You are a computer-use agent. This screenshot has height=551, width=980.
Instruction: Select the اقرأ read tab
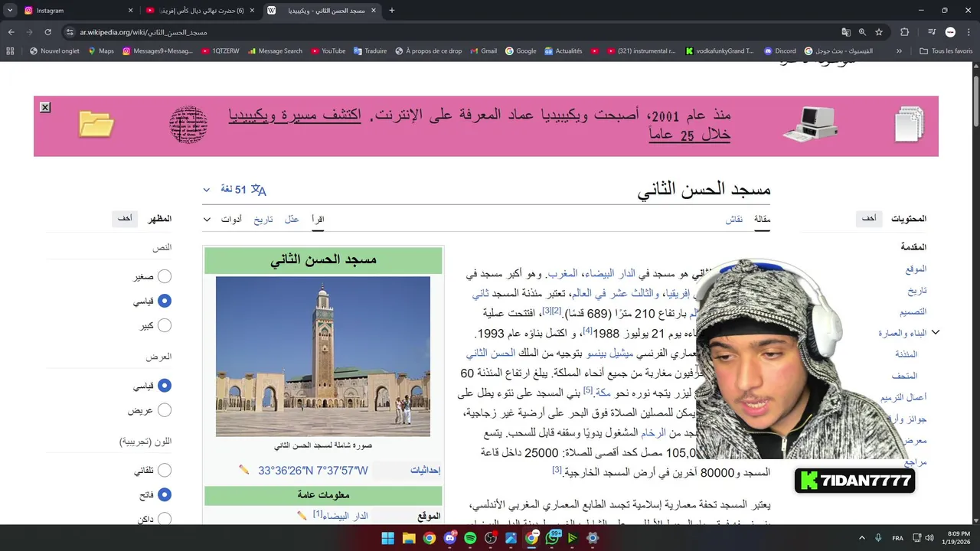[x=318, y=219]
